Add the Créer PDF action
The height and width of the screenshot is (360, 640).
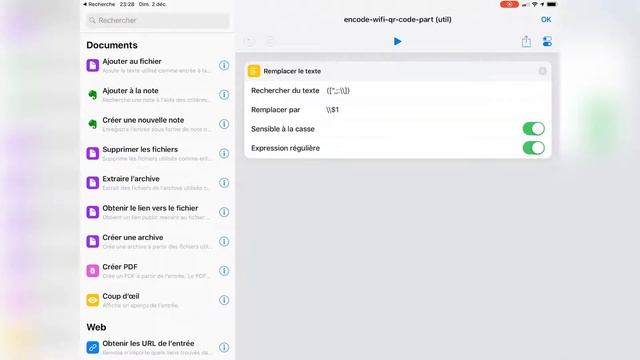tap(157, 271)
